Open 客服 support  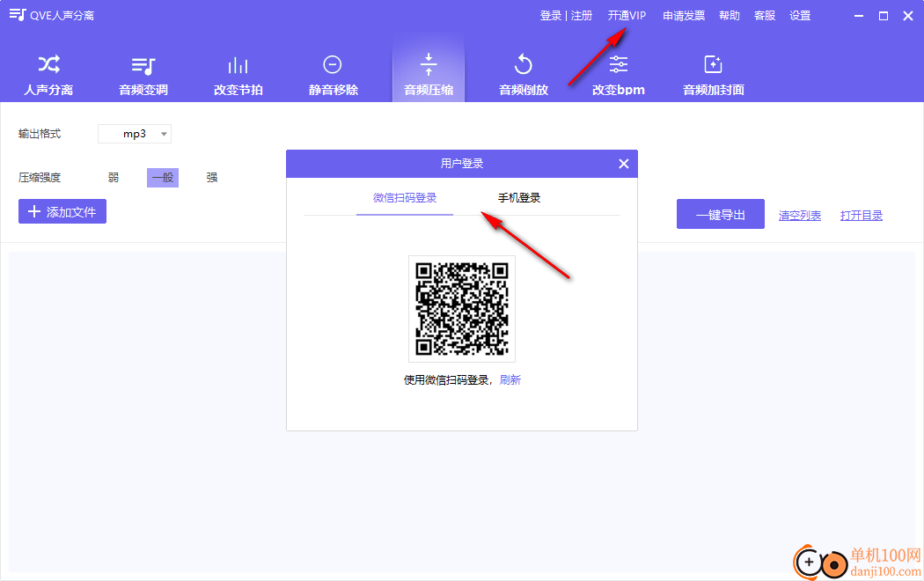click(765, 15)
